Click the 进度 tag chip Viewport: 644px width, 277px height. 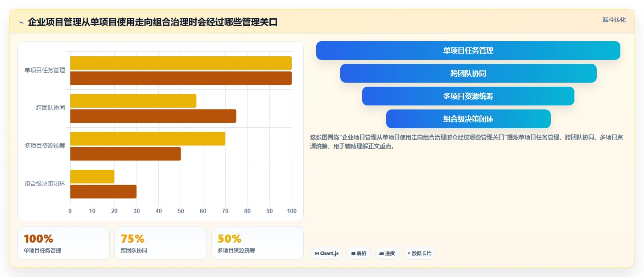tap(387, 253)
